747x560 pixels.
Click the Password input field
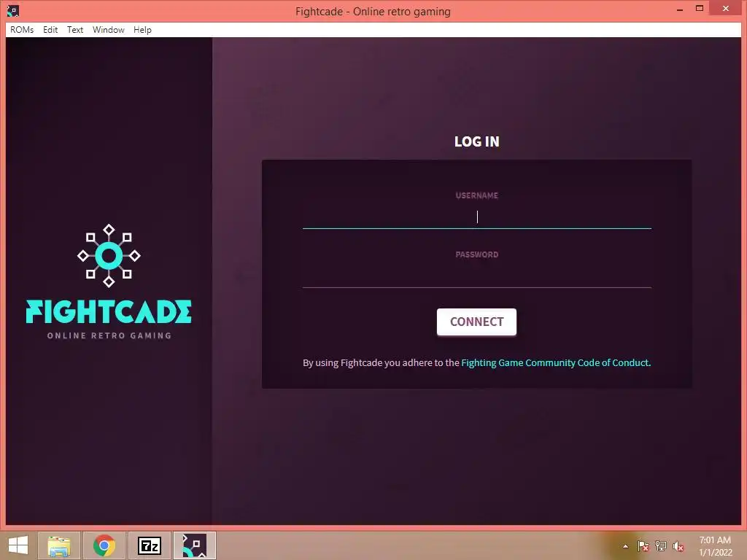(477, 276)
